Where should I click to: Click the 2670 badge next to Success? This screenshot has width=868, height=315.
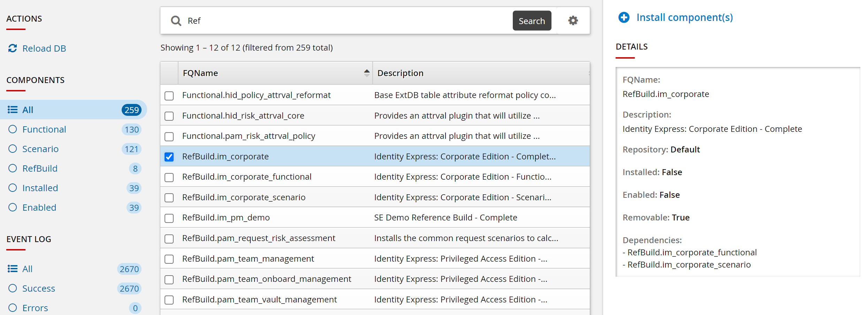129,288
